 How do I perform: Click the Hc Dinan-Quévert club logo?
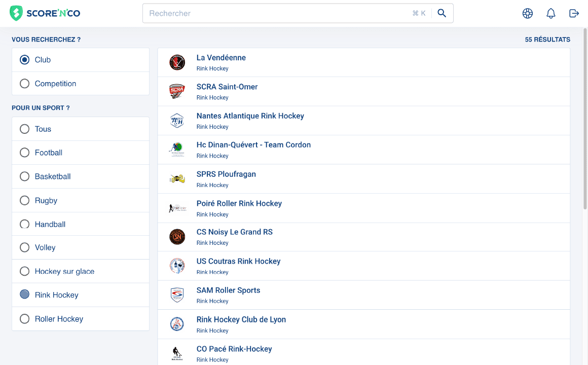177,149
